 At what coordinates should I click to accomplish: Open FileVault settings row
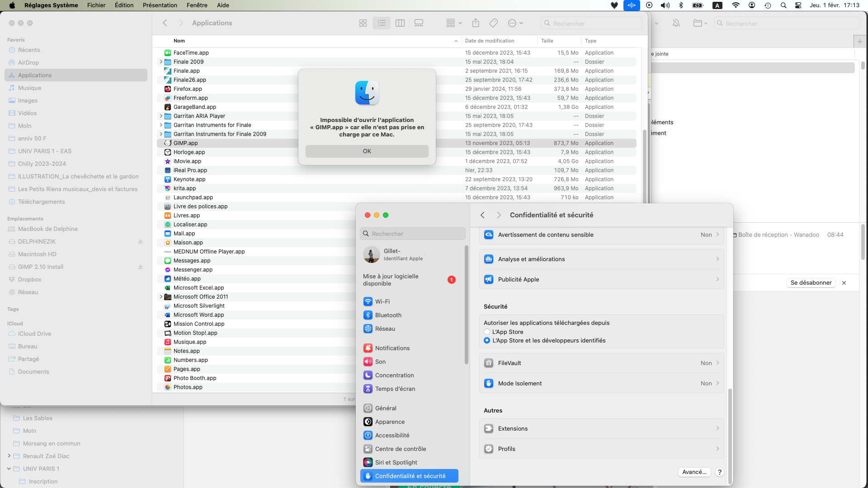pyautogui.click(x=601, y=363)
